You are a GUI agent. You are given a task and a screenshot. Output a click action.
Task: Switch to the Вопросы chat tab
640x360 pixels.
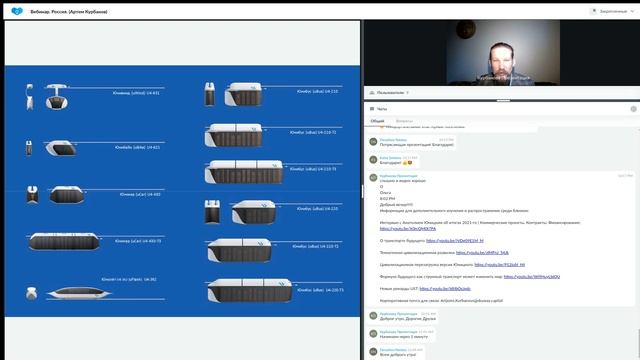click(x=404, y=121)
